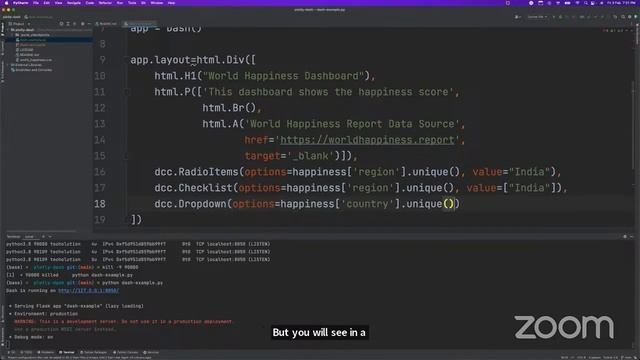Open the File menu
This screenshot has height=360, width=640.
pyautogui.click(x=36, y=3)
